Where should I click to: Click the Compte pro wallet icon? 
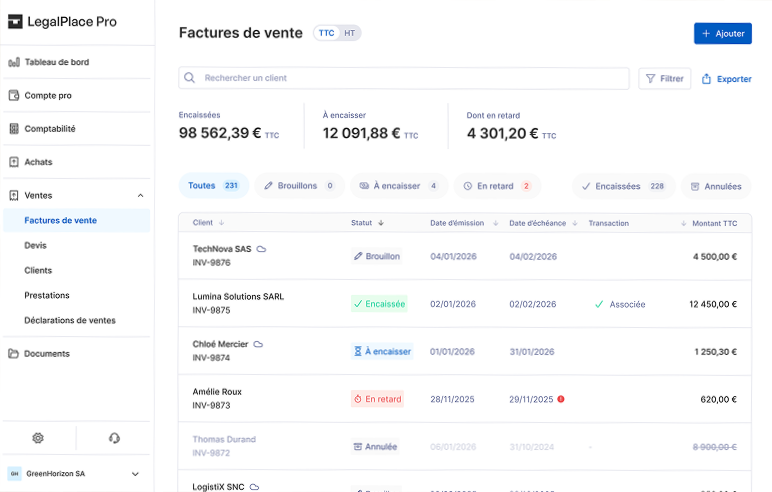[14, 96]
